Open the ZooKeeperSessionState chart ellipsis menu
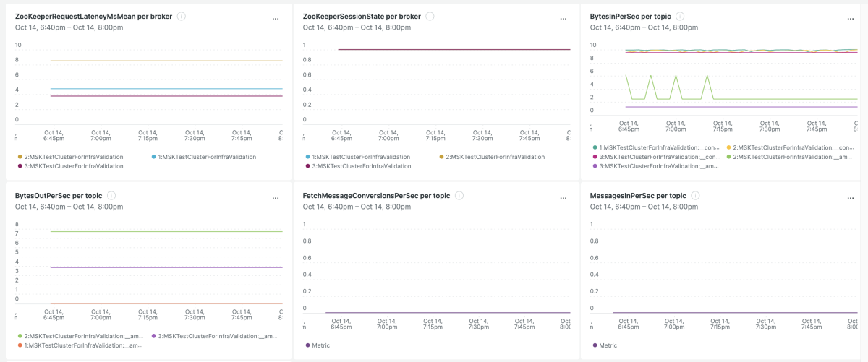 [x=563, y=19]
